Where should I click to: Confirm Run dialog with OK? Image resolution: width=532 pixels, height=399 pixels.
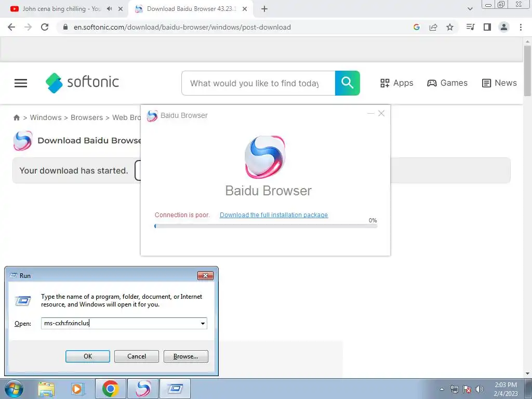(87, 356)
